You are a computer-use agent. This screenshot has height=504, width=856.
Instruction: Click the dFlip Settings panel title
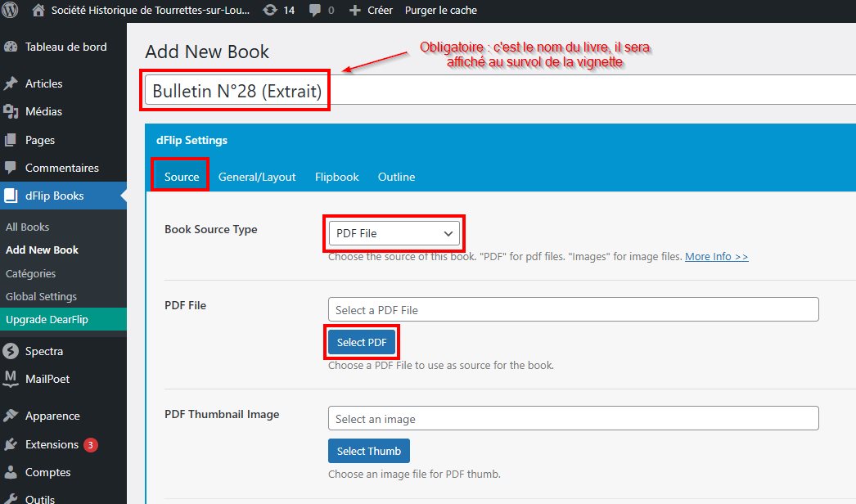pyautogui.click(x=191, y=141)
